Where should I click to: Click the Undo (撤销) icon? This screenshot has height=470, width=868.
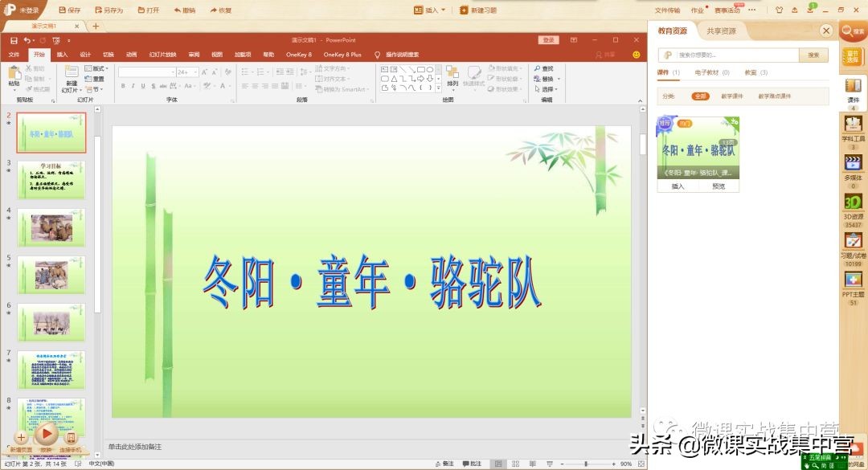pyautogui.click(x=177, y=9)
